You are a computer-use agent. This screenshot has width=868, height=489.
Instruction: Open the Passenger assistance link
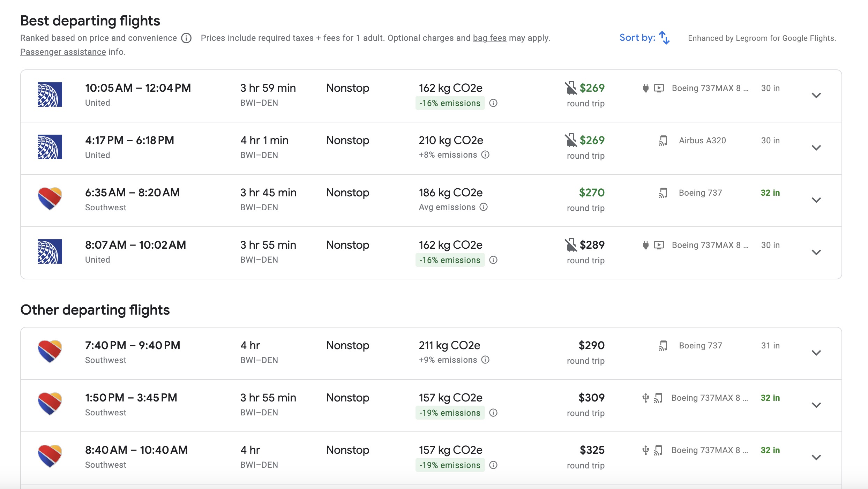(63, 52)
